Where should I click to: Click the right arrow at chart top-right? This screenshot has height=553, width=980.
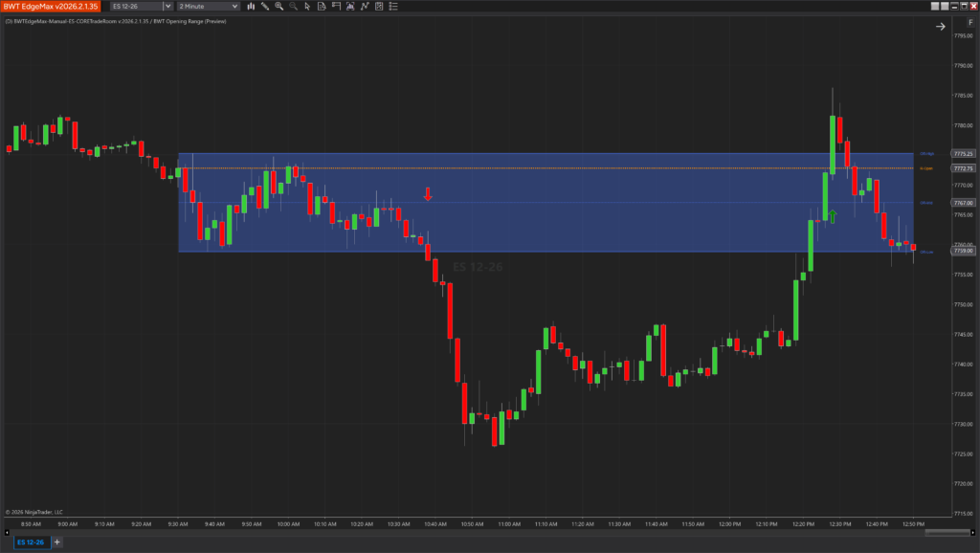click(x=940, y=26)
